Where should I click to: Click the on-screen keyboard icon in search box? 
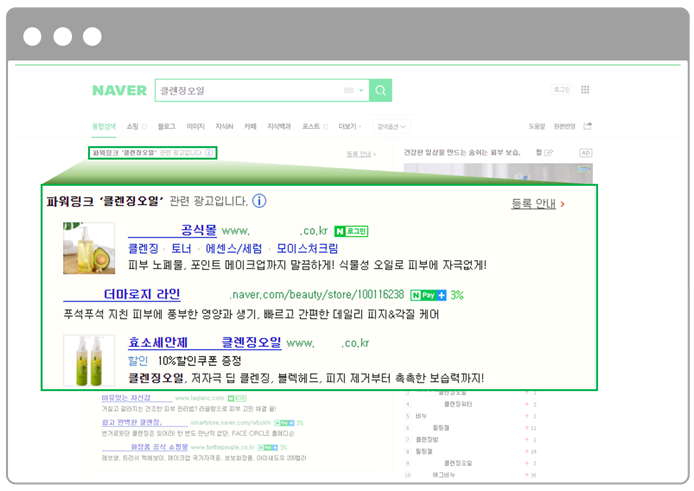click(349, 90)
